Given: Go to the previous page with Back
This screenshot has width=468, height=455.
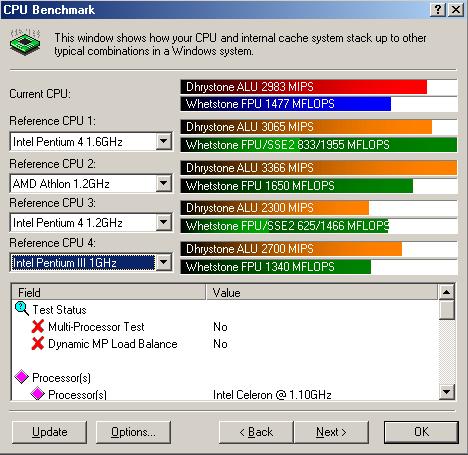Looking at the screenshot, I should pyautogui.click(x=256, y=432).
